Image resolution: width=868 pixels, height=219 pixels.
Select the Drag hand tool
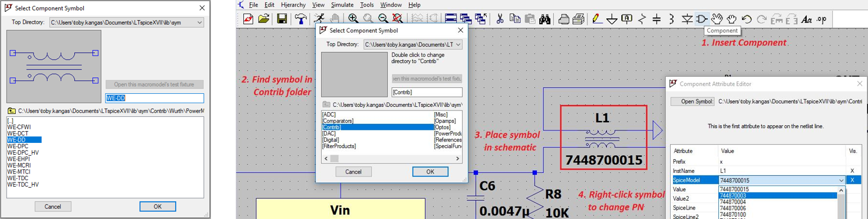pyautogui.click(x=731, y=19)
